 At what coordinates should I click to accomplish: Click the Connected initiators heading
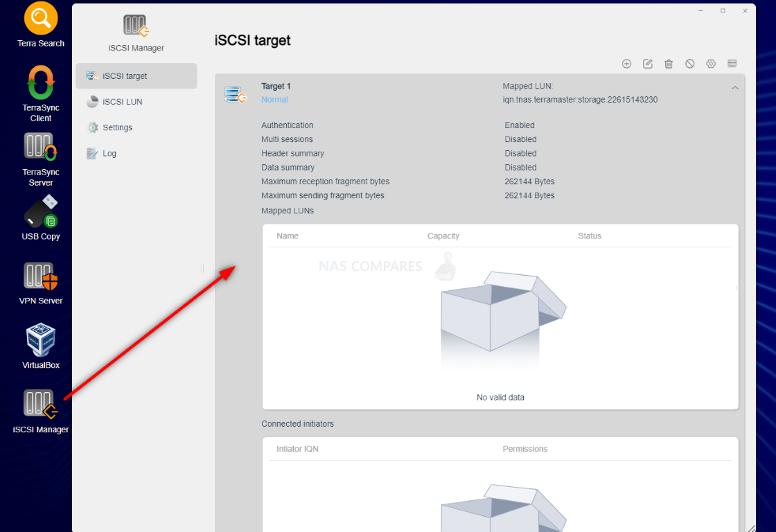click(297, 424)
